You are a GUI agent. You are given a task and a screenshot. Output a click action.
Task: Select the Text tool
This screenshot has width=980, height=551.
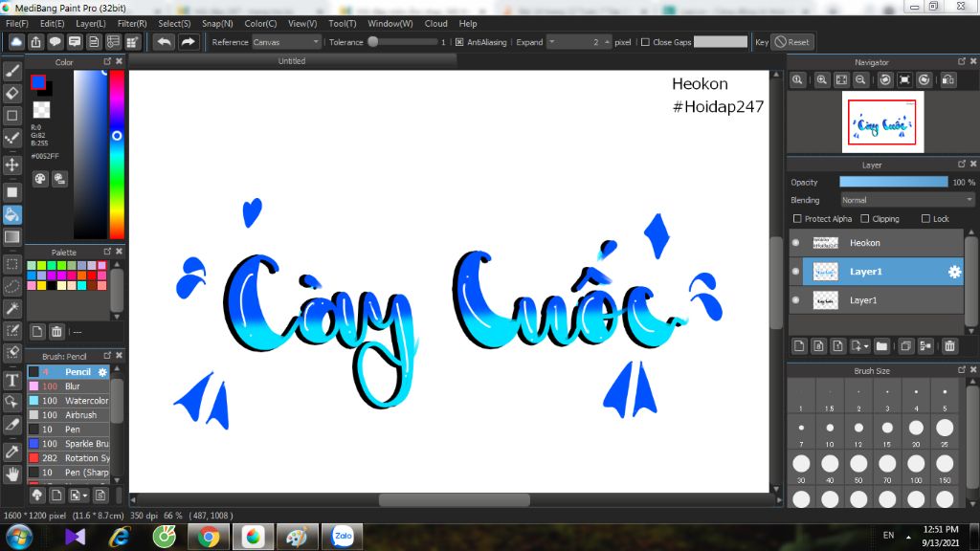(11, 380)
